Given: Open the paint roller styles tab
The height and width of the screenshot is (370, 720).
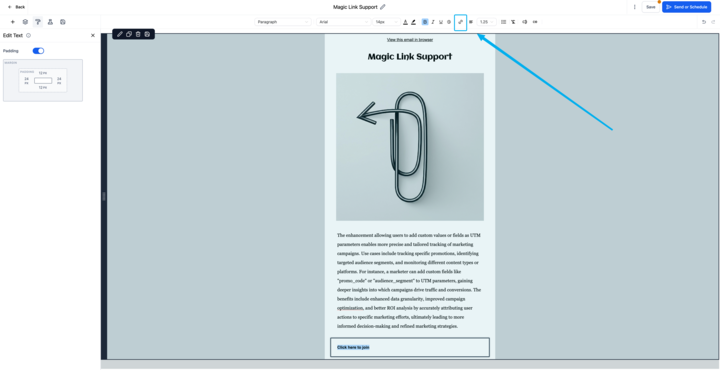Looking at the screenshot, I should [x=38, y=22].
